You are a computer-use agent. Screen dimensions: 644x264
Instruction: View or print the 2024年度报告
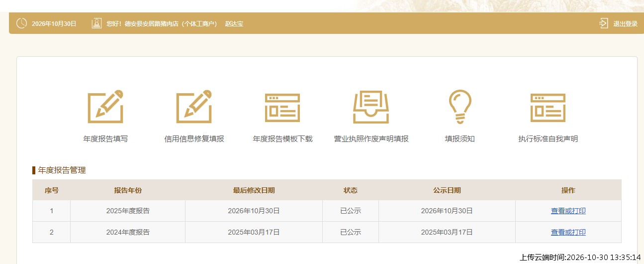[568, 232]
